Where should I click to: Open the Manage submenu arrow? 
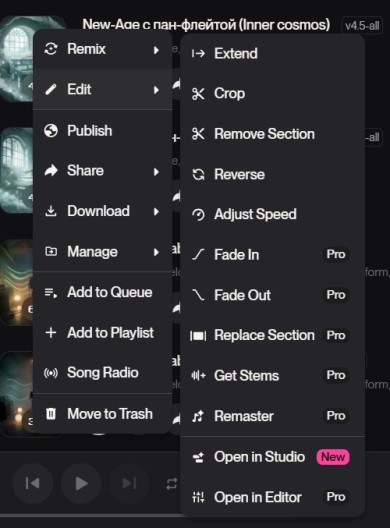point(156,252)
